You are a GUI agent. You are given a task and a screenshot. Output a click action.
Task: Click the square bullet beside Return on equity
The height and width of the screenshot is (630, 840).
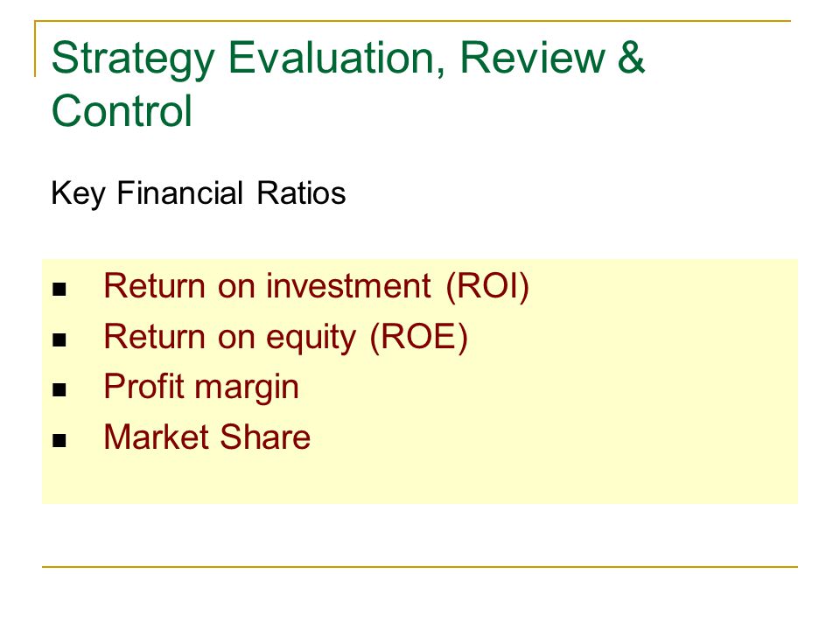59,340
